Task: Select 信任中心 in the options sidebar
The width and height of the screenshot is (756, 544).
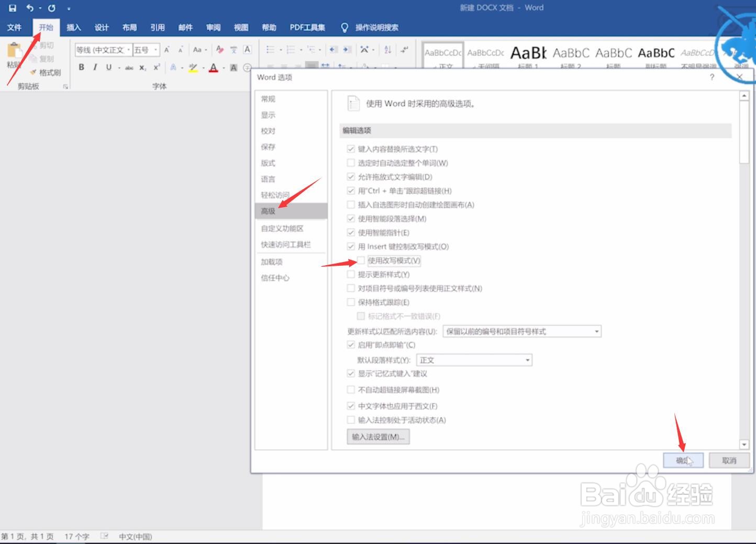Action: [x=275, y=278]
